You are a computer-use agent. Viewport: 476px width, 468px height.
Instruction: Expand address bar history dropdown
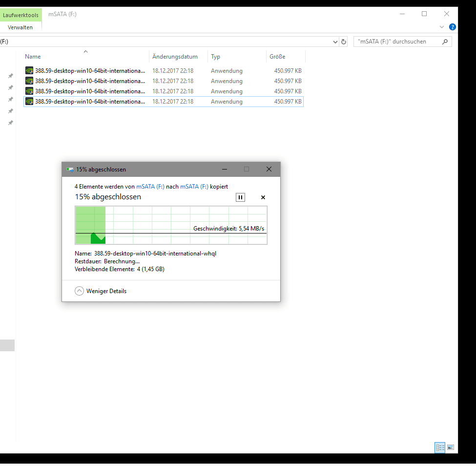335,42
